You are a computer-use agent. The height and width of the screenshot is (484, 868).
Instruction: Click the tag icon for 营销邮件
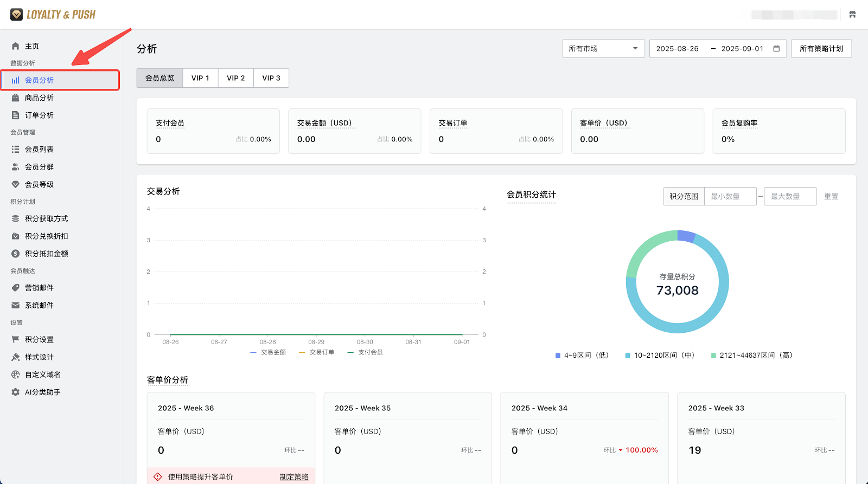[x=16, y=288]
